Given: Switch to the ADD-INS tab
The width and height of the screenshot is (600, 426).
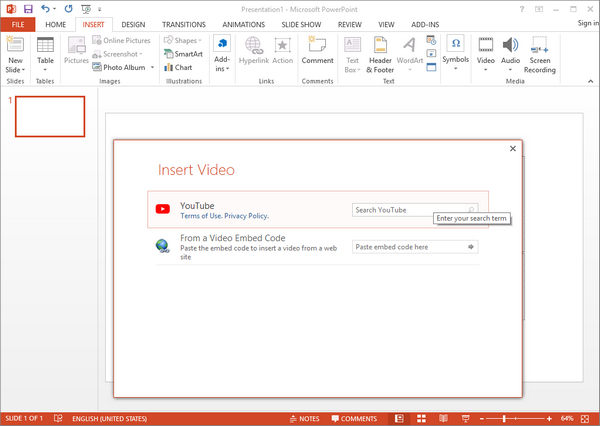Looking at the screenshot, I should pyautogui.click(x=425, y=24).
